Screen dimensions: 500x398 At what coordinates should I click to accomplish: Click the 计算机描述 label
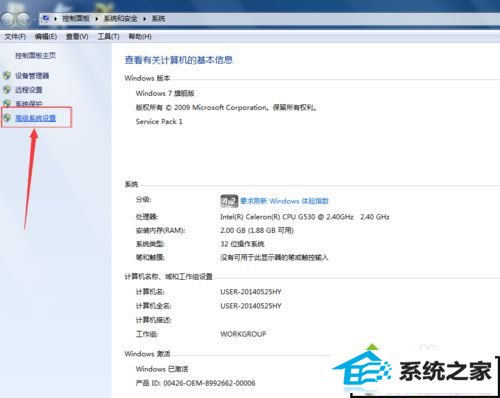pyautogui.click(x=153, y=320)
